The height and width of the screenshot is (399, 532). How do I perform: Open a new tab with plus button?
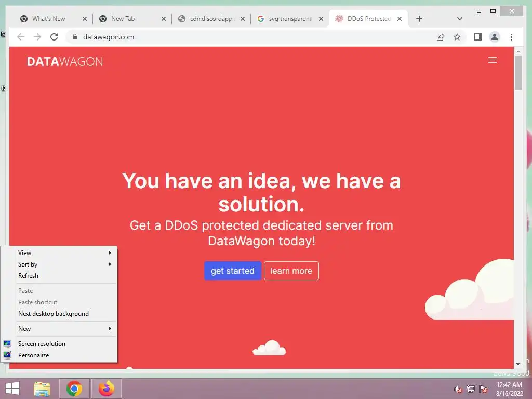pyautogui.click(x=419, y=19)
